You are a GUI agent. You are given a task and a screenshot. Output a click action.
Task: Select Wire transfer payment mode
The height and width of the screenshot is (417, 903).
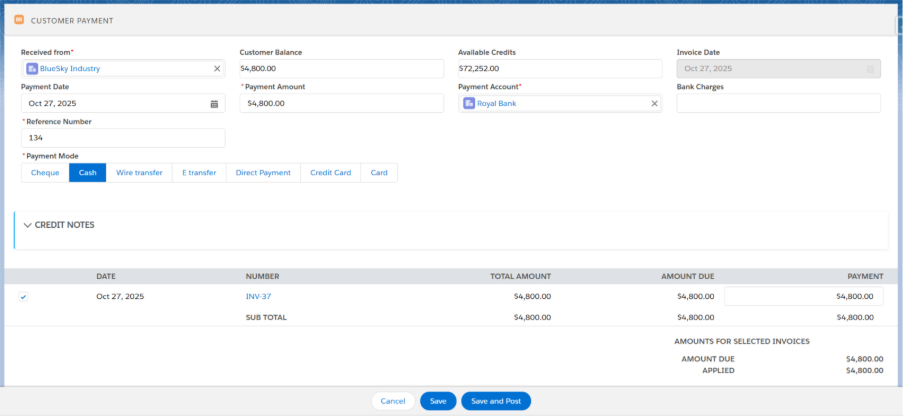[x=139, y=173]
